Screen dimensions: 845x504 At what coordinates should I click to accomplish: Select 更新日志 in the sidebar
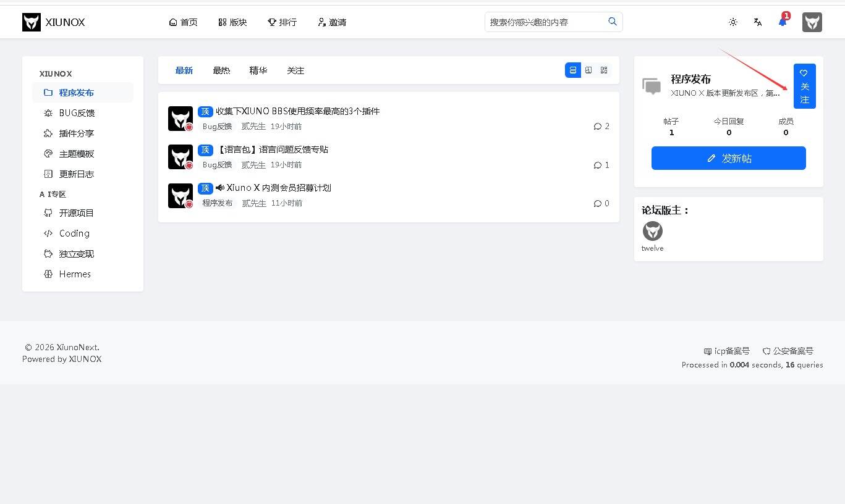coord(83,174)
